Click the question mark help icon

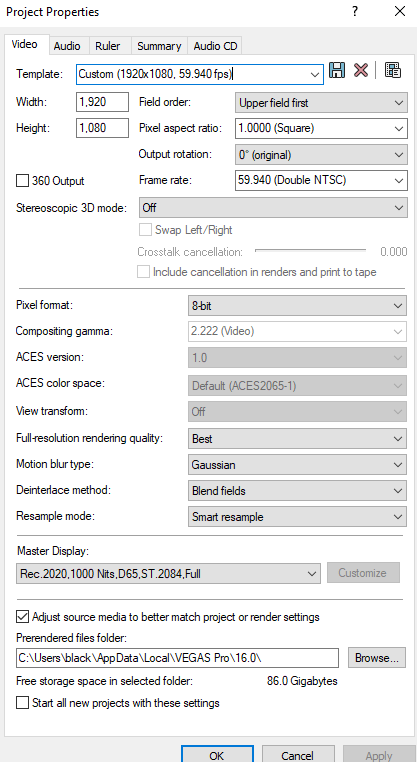point(356,11)
